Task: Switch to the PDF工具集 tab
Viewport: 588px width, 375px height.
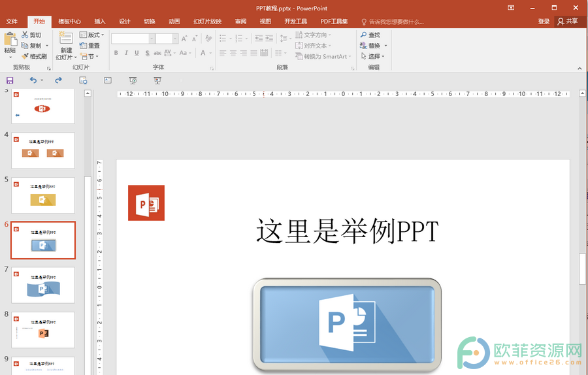Action: click(334, 22)
